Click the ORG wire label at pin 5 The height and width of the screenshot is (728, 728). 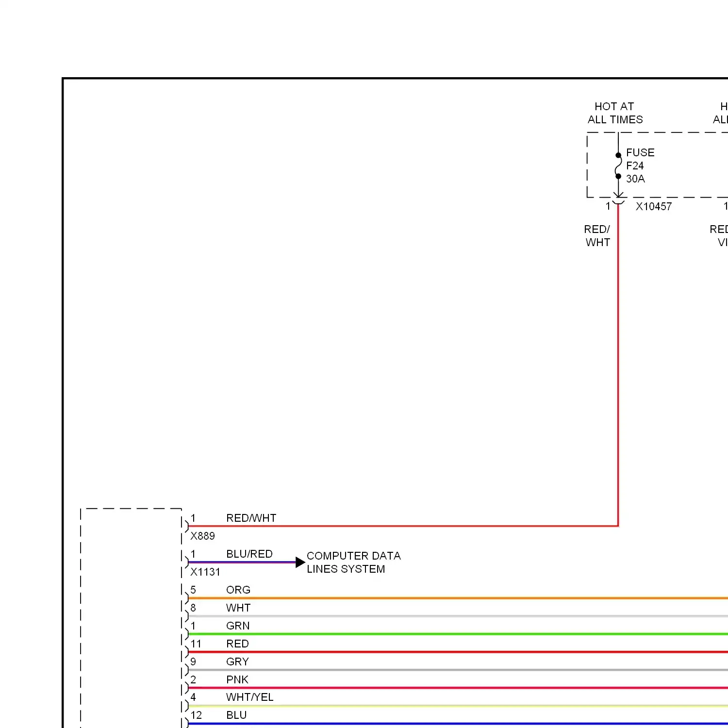(238, 590)
